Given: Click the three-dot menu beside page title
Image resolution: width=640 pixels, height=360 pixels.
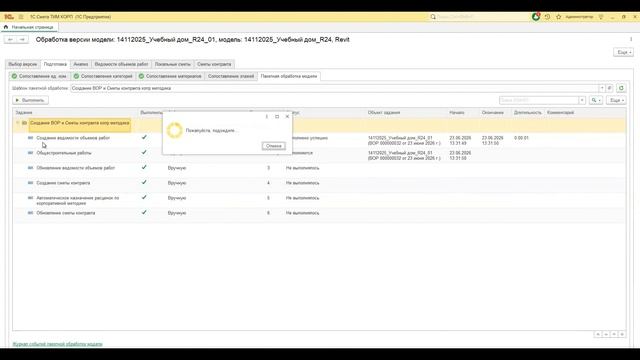Looking at the screenshot, I should 631,40.
